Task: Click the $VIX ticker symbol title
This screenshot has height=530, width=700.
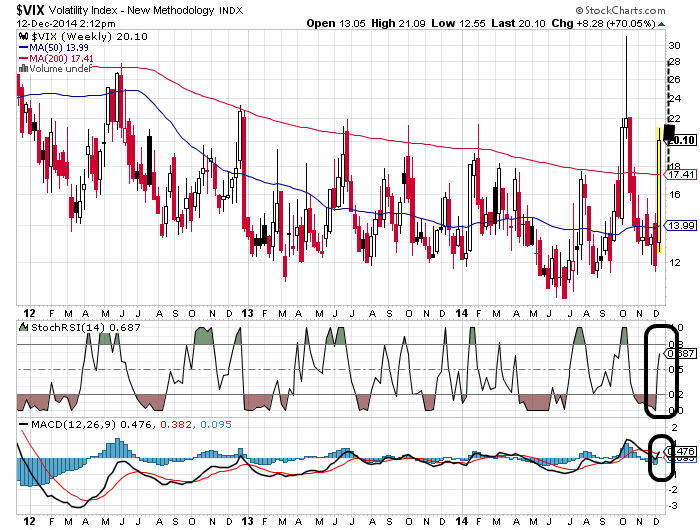Action: 30,10
